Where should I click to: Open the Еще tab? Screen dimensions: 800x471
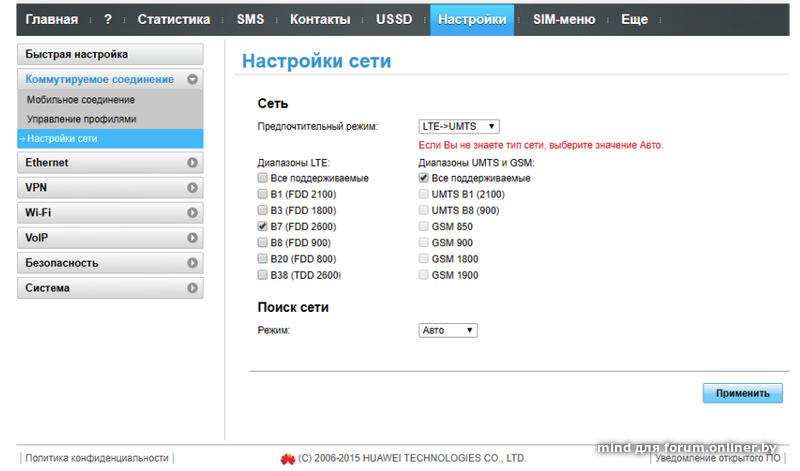point(634,19)
